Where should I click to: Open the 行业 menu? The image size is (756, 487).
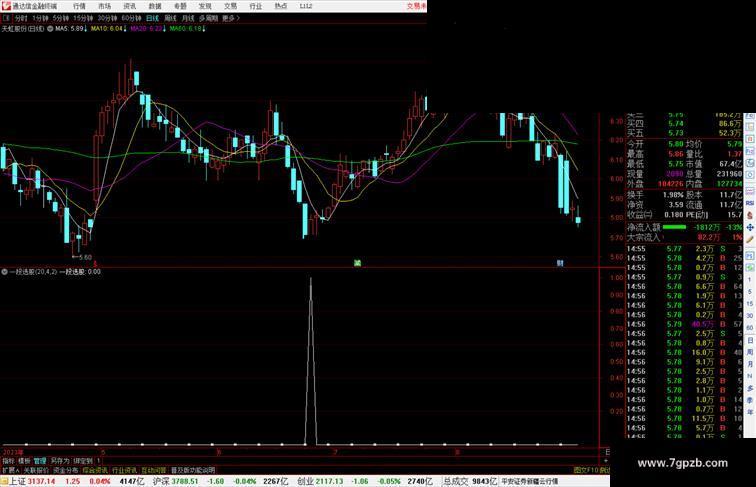(x=256, y=6)
